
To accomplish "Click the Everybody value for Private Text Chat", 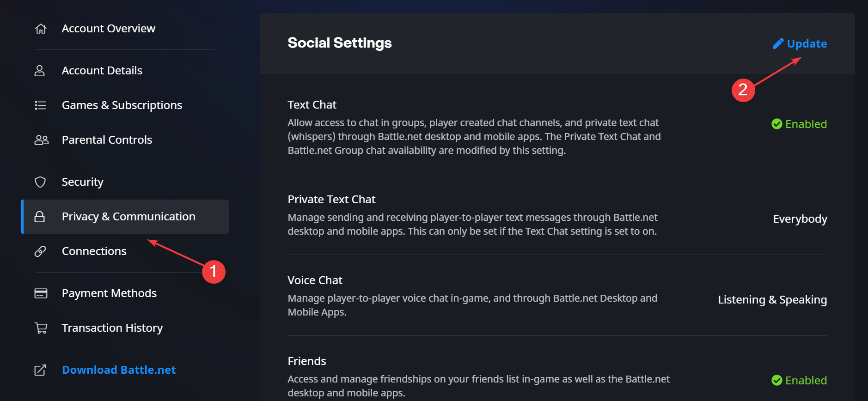I will [800, 219].
